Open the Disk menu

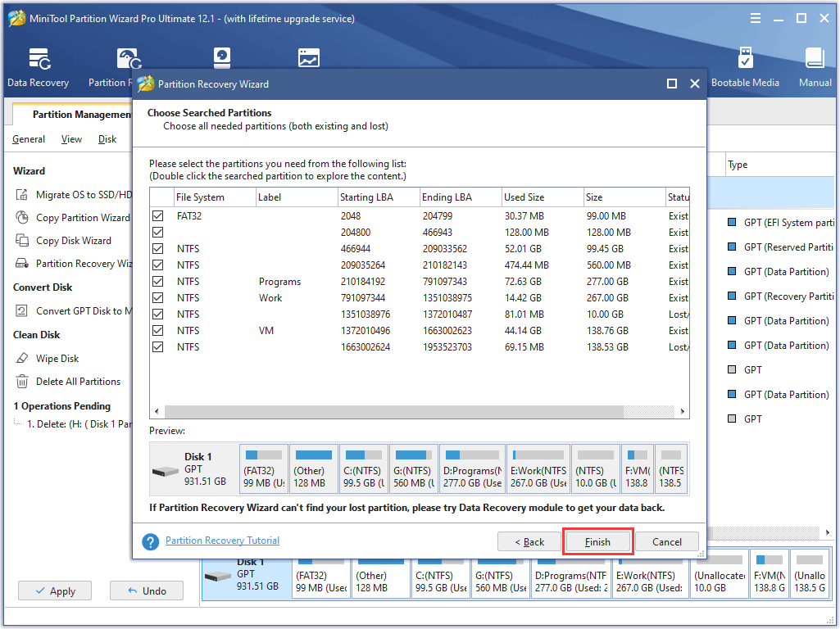[x=107, y=139]
